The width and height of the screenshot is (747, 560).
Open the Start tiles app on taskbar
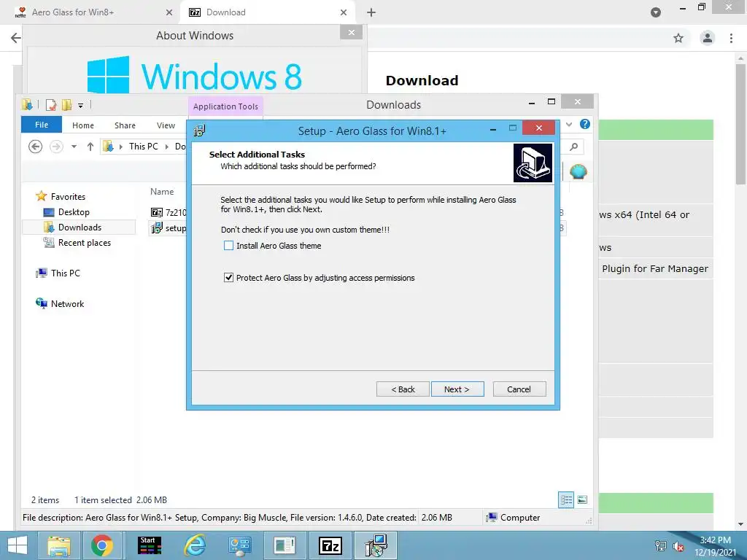149,545
